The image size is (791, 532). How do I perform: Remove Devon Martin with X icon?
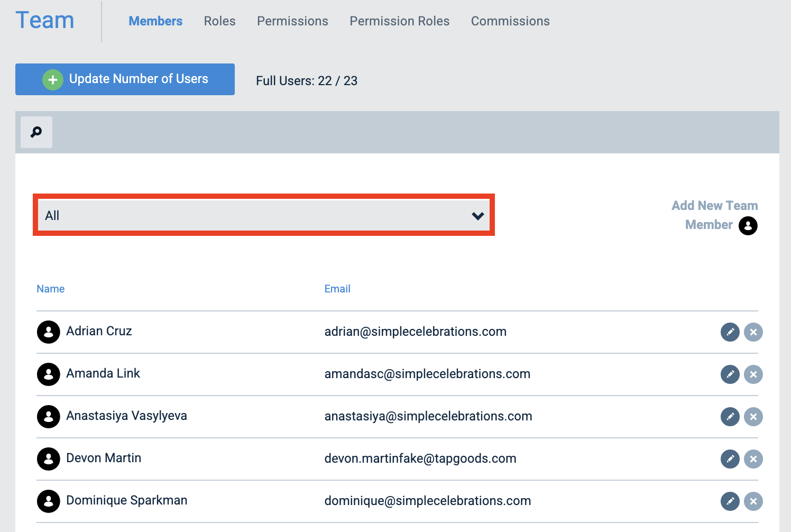[x=753, y=459]
